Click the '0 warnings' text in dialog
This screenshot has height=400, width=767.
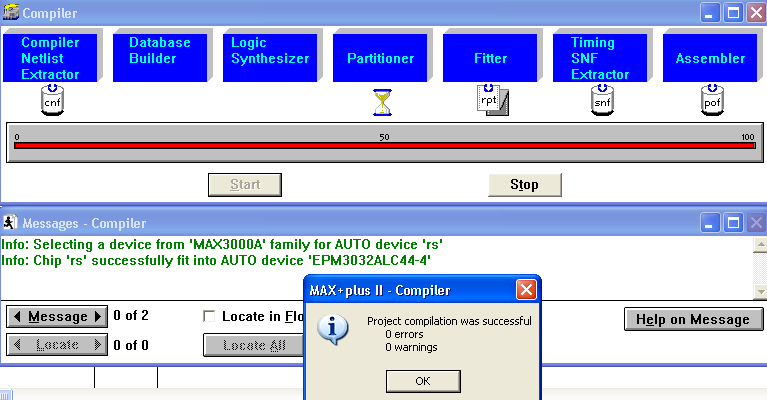tap(411, 347)
